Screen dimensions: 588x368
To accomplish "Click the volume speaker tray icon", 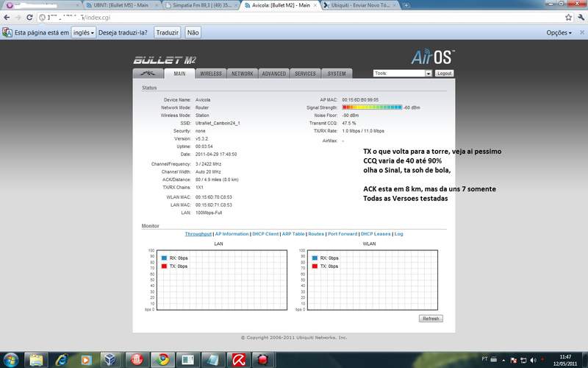I will [x=534, y=361].
